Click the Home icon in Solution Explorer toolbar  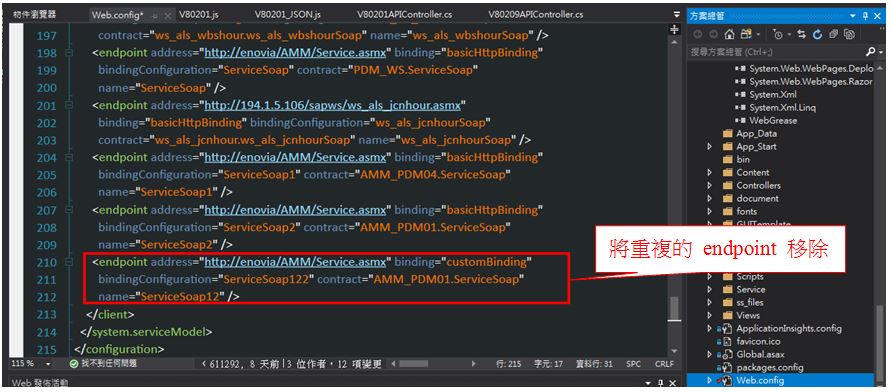[x=730, y=35]
